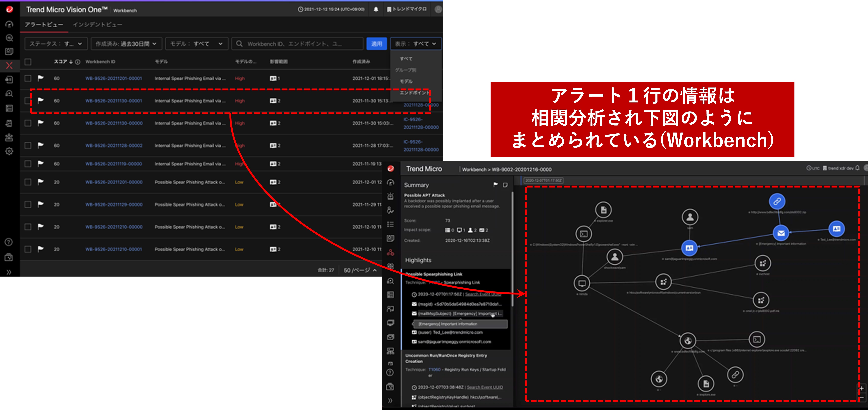Open the settings gear icon in the left sidebar
This screenshot has height=410, width=868.
tap(9, 151)
